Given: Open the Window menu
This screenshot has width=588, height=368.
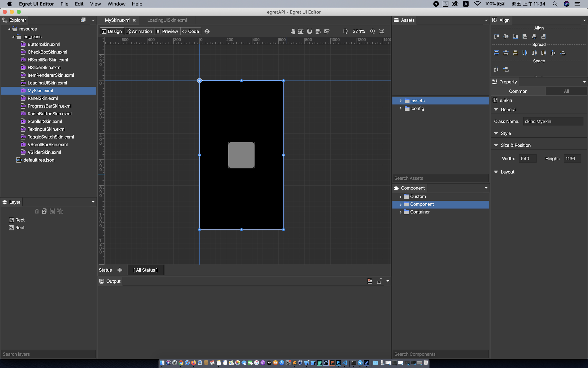Looking at the screenshot, I should click(x=116, y=4).
